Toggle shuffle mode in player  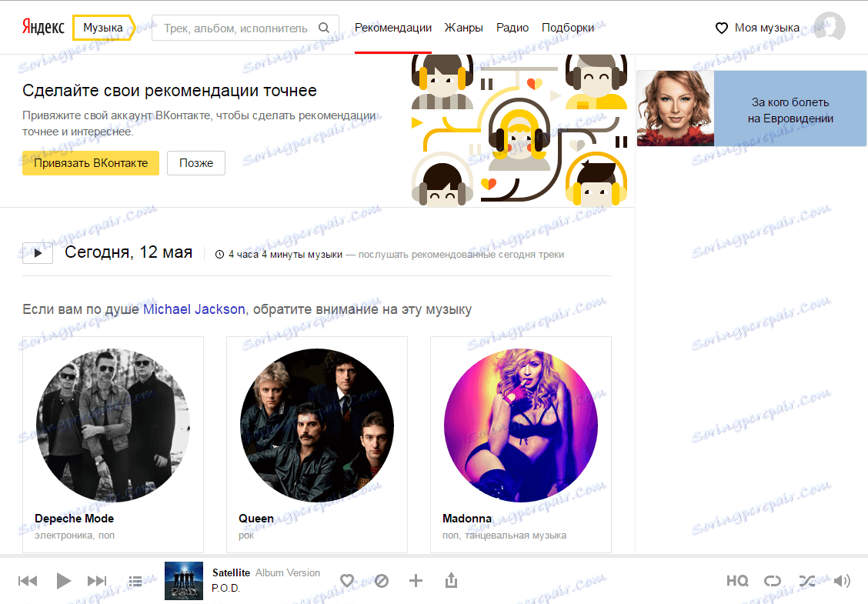(807, 581)
